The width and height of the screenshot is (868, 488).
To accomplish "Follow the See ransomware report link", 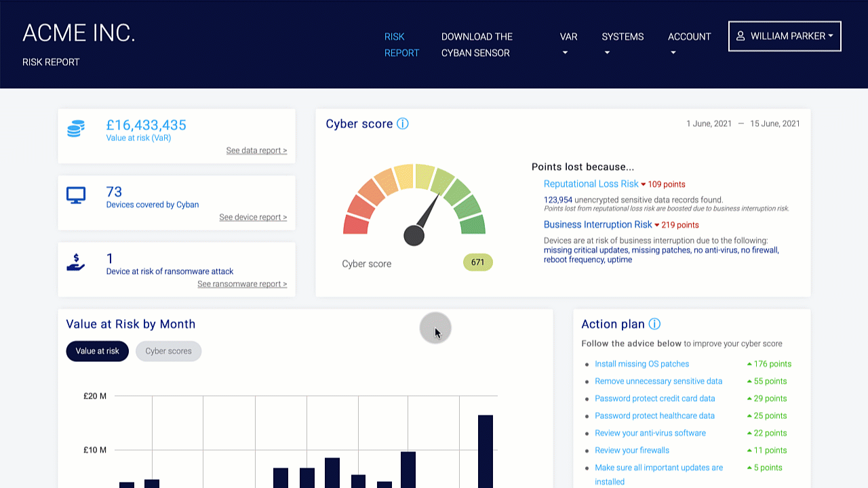I will [x=242, y=284].
